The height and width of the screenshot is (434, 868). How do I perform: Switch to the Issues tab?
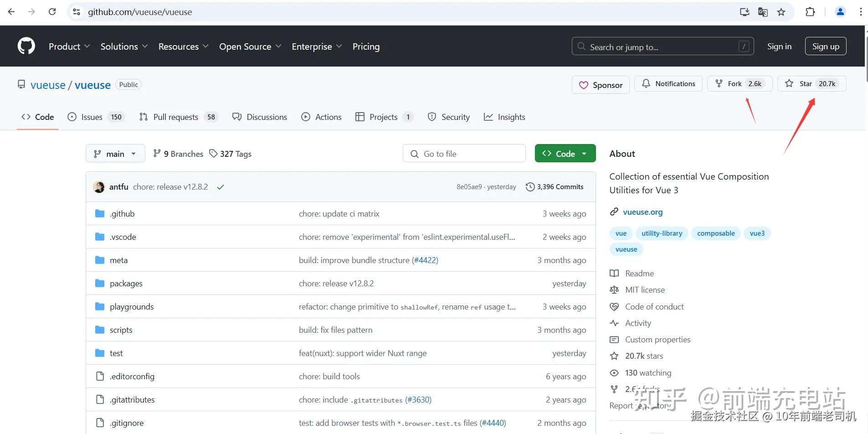point(96,117)
